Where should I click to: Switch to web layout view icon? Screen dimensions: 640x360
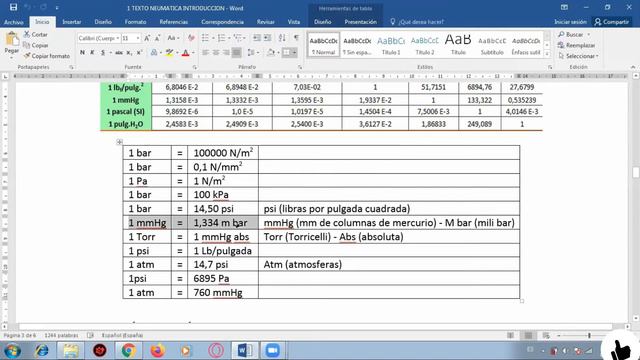point(546,336)
